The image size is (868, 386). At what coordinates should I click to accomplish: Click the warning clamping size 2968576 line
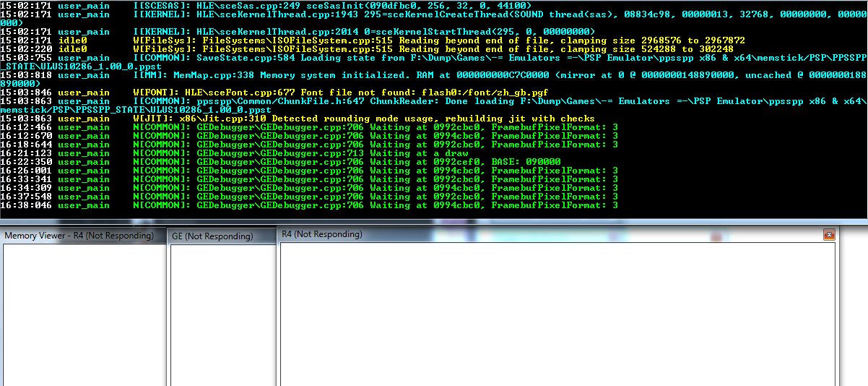click(433, 40)
